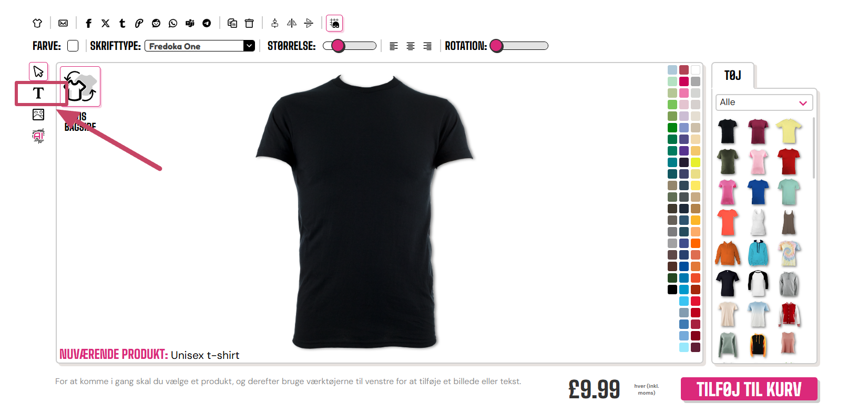The width and height of the screenshot is (868, 413).
Task: Delete selected item with trash icon
Action: tap(249, 23)
